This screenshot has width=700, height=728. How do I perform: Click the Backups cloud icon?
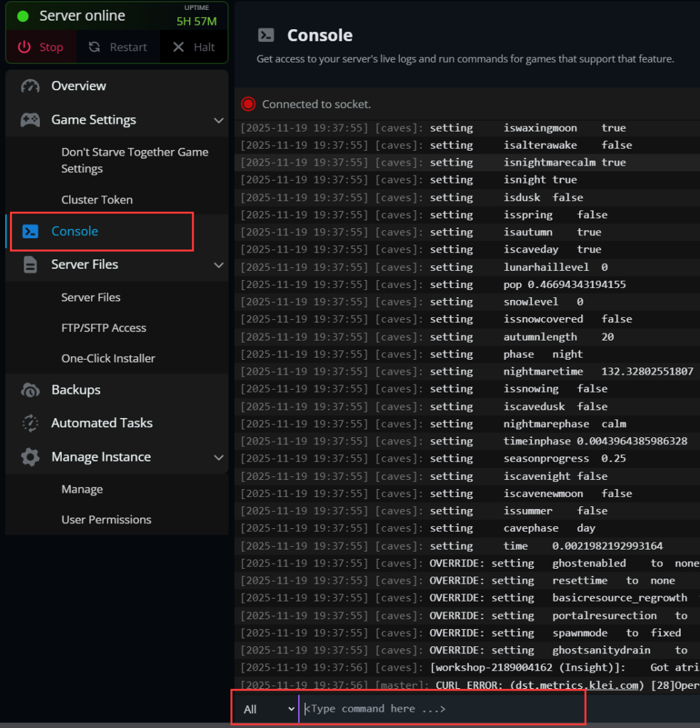(30, 390)
